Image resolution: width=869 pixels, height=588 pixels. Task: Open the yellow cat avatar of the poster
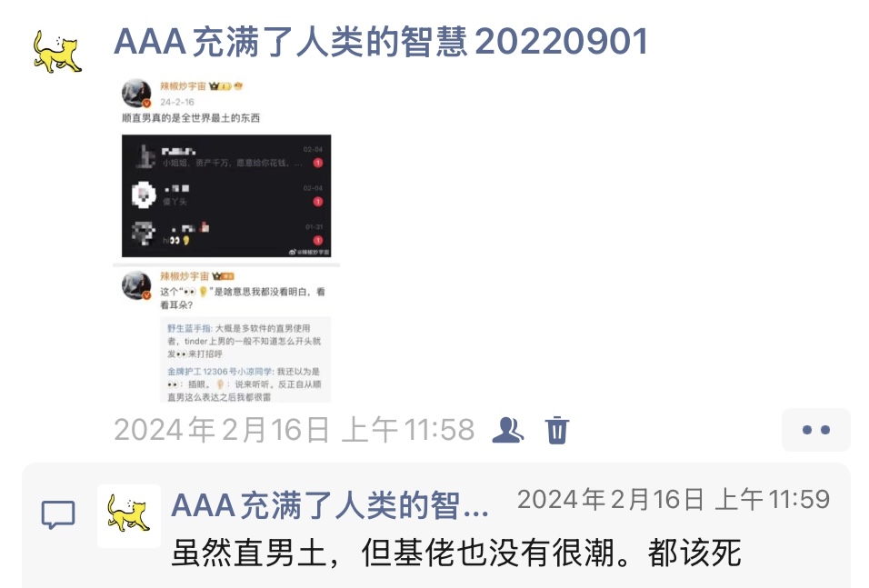(x=57, y=52)
